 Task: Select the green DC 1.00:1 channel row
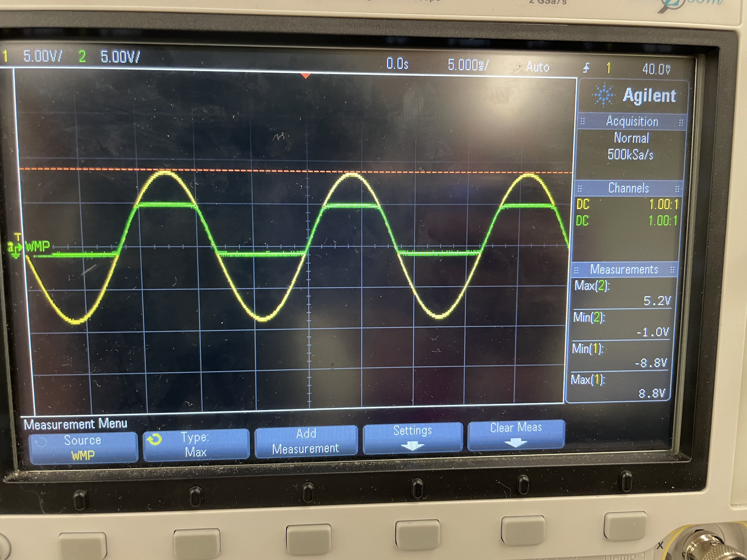pos(626,221)
